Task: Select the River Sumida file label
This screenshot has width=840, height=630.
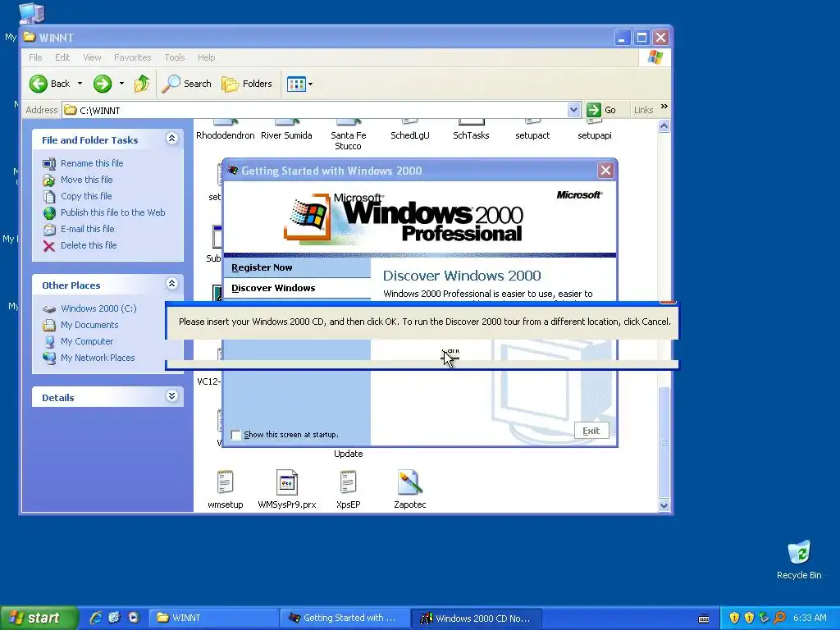Action: [286, 135]
